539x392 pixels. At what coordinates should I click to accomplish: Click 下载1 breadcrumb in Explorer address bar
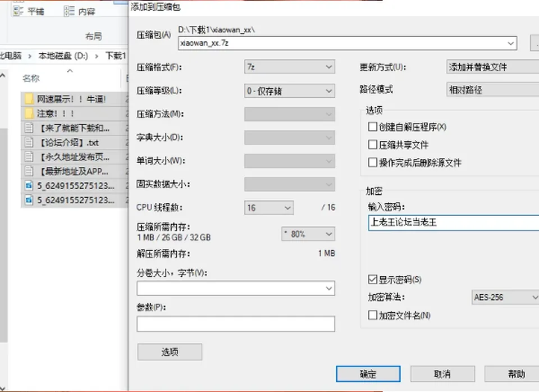coord(116,56)
